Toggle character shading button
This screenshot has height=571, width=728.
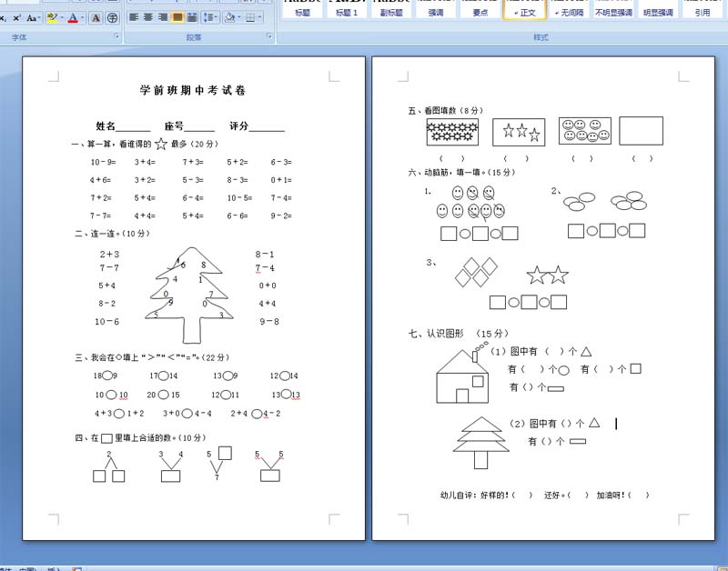(x=96, y=18)
